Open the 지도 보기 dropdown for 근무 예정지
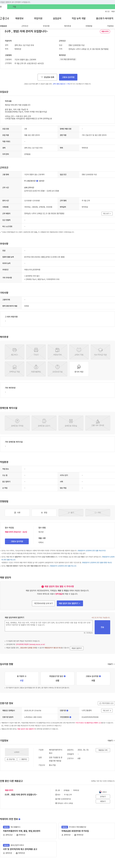This screenshot has height=868, width=115. [x=107, y=214]
